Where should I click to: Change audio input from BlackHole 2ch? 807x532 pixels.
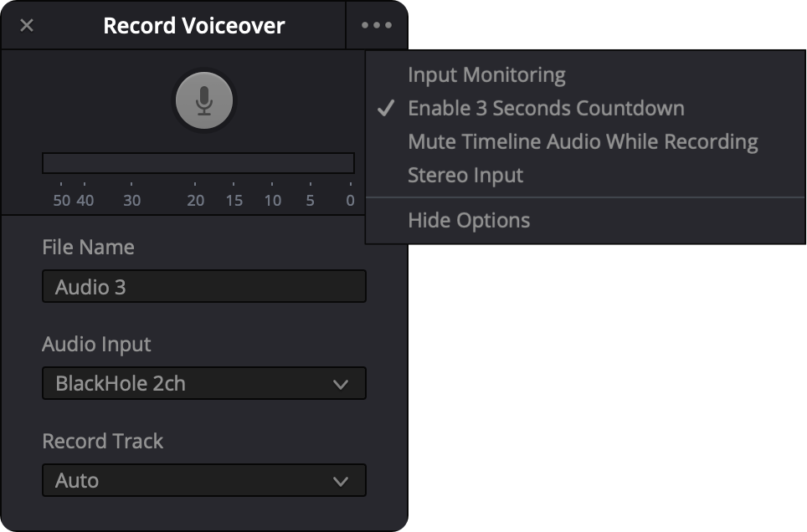point(204,383)
